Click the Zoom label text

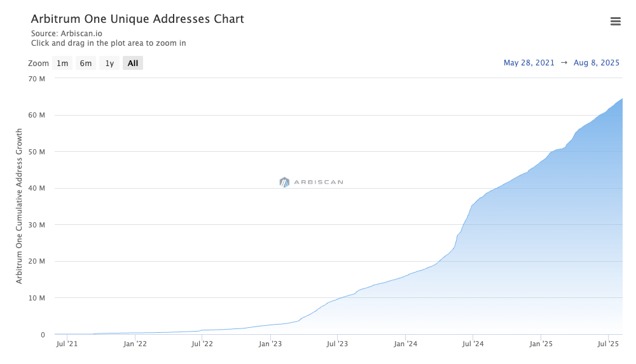coord(38,64)
